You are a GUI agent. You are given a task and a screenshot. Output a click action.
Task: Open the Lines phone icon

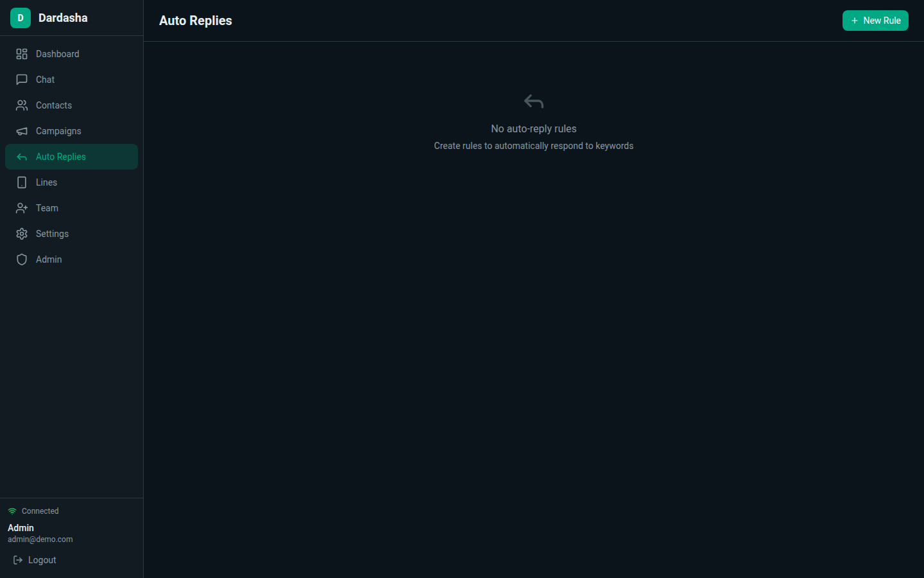pos(22,182)
